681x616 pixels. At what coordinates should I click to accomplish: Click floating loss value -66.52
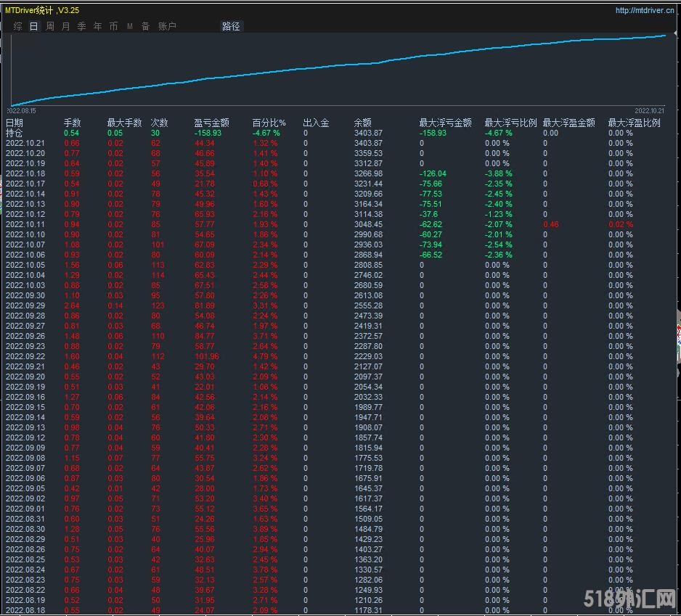(x=431, y=255)
